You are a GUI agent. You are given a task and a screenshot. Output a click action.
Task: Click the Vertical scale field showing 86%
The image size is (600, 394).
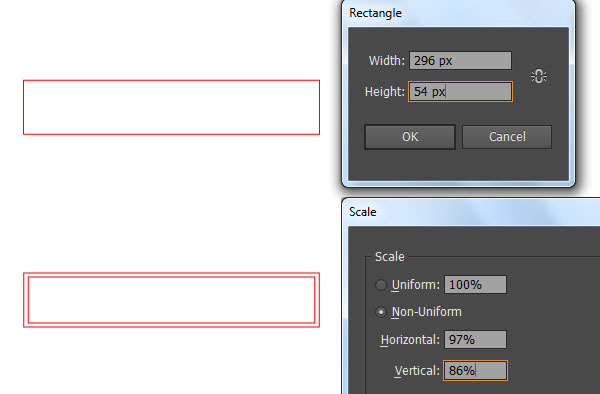click(475, 370)
